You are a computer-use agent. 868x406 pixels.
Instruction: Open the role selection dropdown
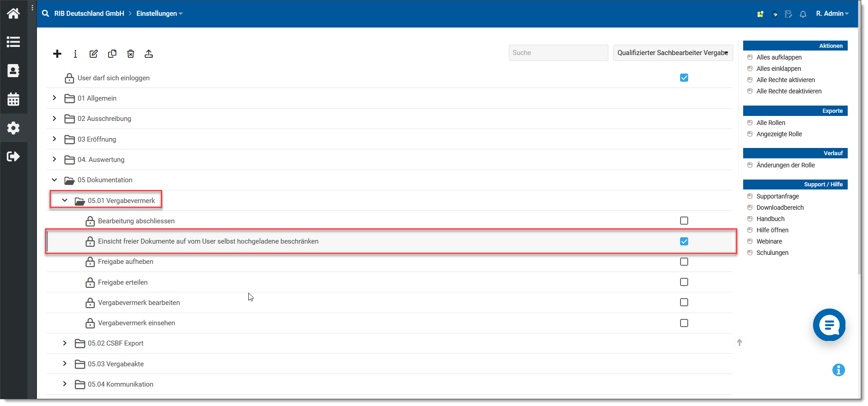coord(673,53)
